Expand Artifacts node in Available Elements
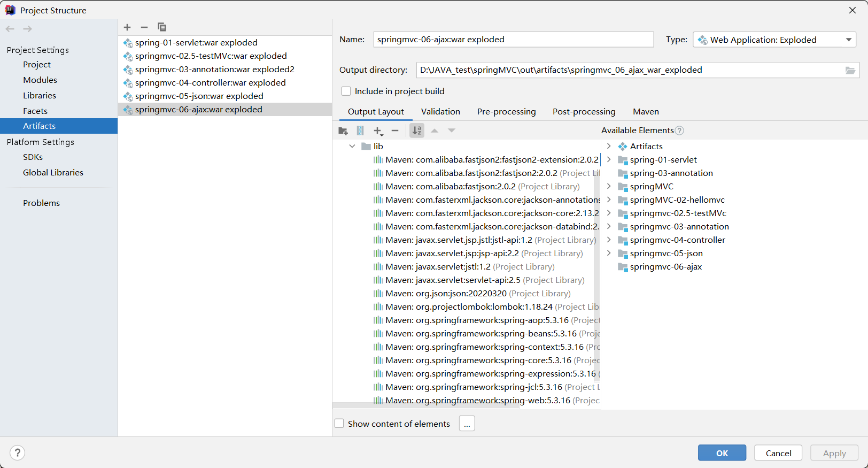The width and height of the screenshot is (868, 468). (x=609, y=146)
